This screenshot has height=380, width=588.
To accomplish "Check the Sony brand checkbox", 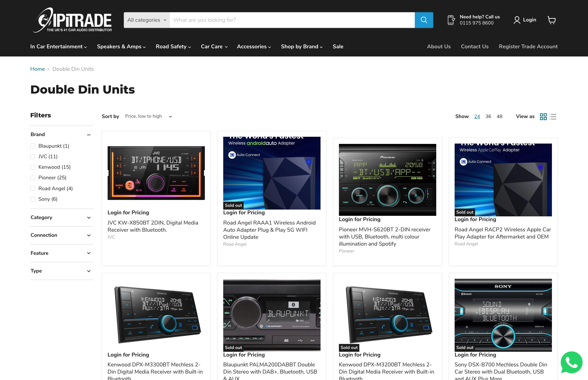I will (x=32, y=199).
